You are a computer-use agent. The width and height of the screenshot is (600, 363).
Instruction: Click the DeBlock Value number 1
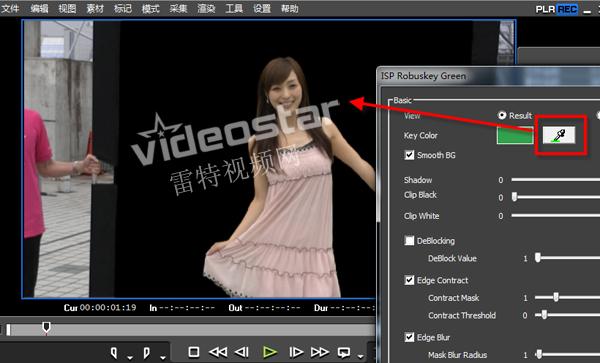coord(525,259)
